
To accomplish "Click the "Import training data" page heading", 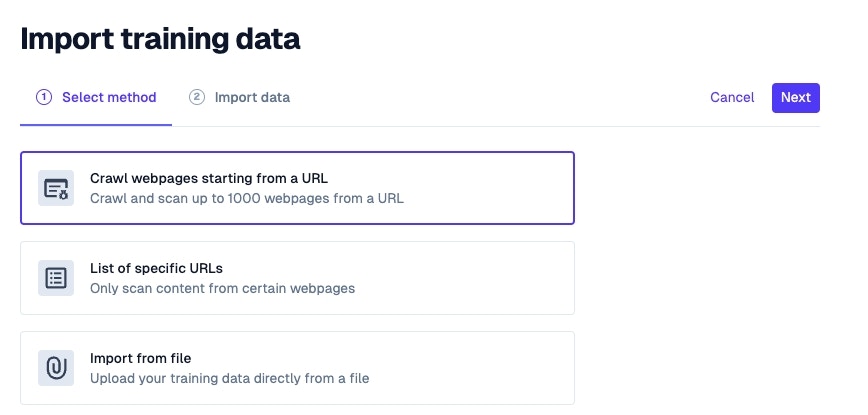I will 160,39.
